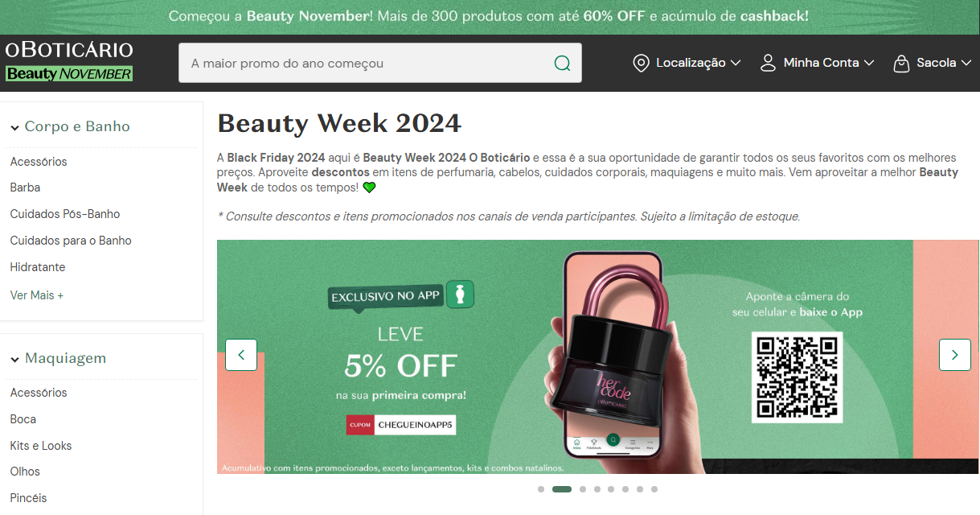The width and height of the screenshot is (980, 515).
Task: Click the location pin icon
Action: tap(641, 63)
